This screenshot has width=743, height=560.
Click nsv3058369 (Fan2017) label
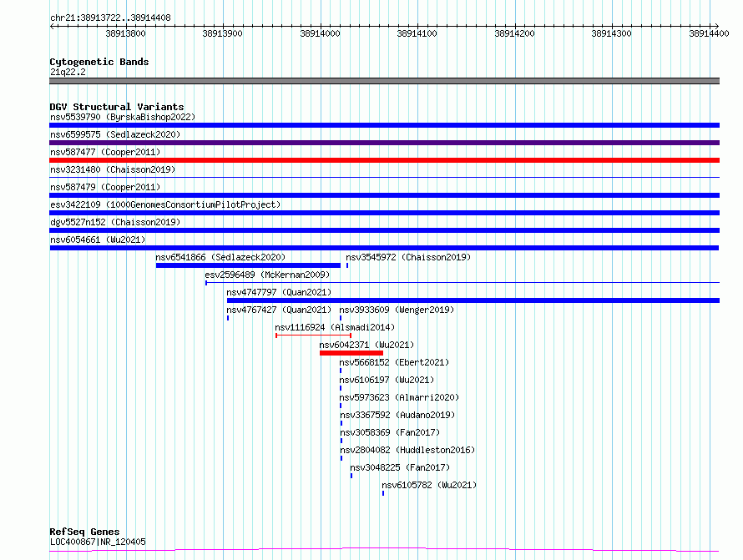390,432
